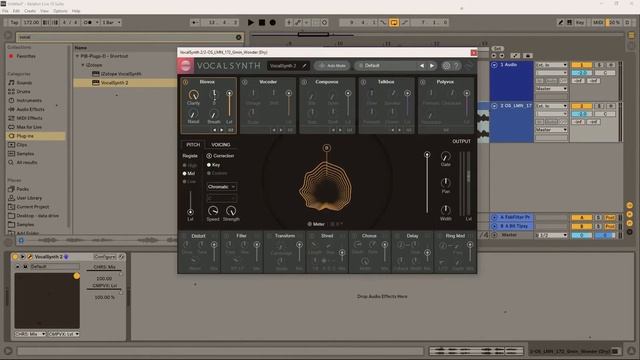640x360 pixels.
Task: Click the MIDI map mode button
Action: pos(598,22)
